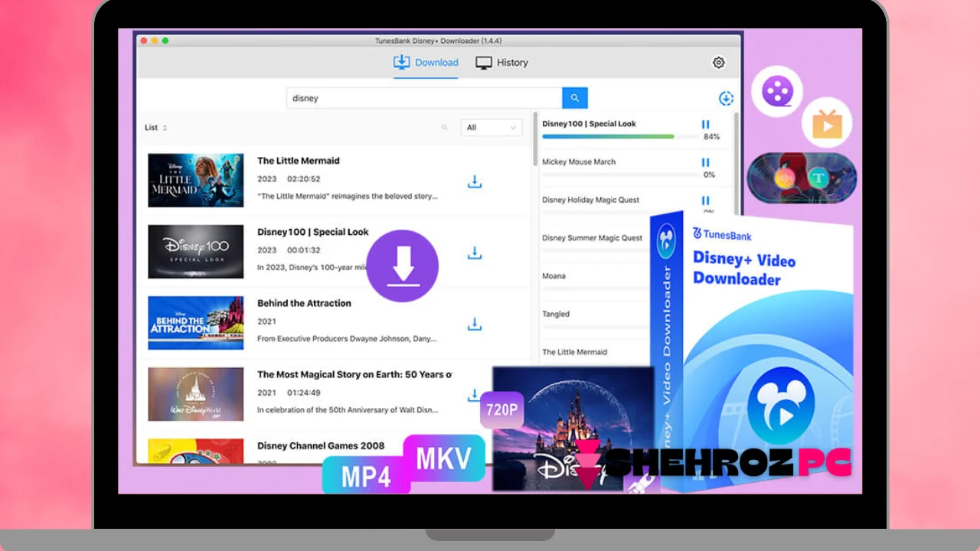Download Behind the Attraction via its icon
Screen dimensions: 980x551
click(x=475, y=324)
